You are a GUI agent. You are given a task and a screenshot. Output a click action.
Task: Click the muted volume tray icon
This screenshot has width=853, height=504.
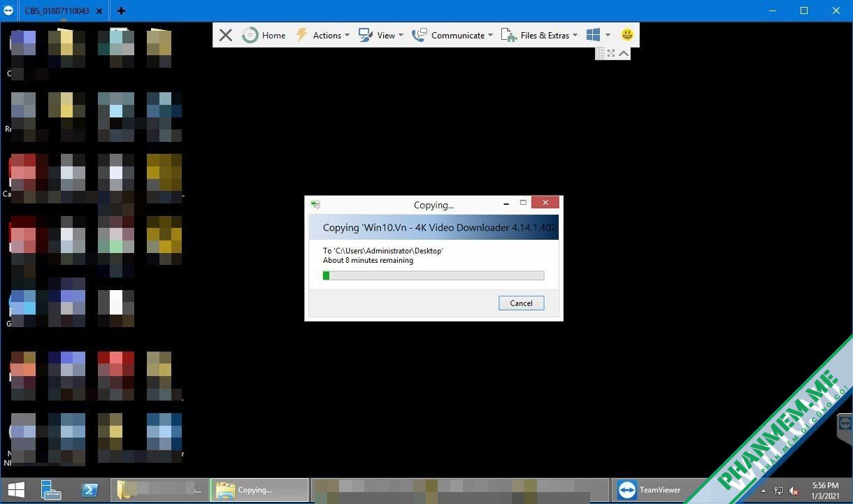coord(795,490)
